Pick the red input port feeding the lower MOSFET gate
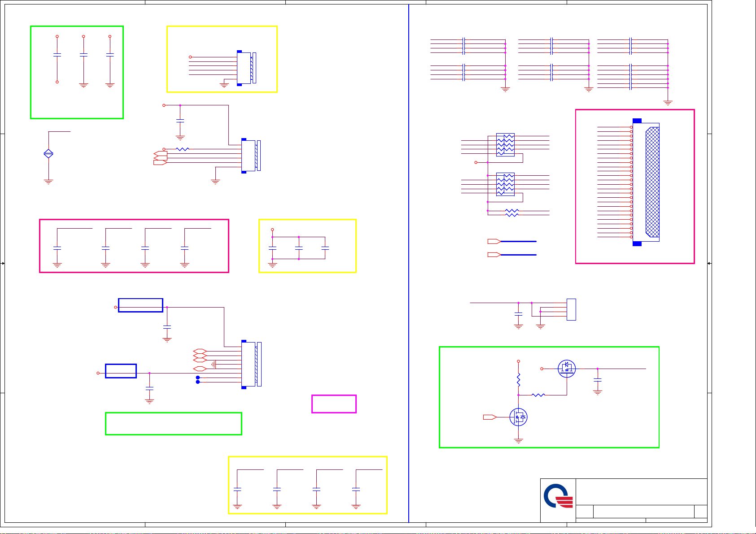Image resolution: width=756 pixels, height=534 pixels. pyautogui.click(x=489, y=417)
